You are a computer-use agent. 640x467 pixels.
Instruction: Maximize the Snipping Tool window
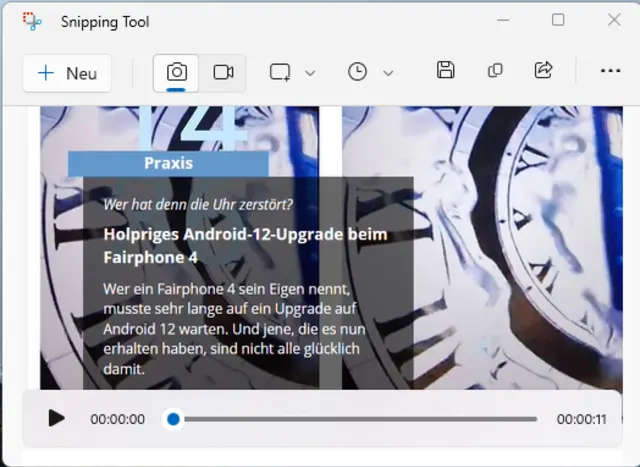point(558,20)
